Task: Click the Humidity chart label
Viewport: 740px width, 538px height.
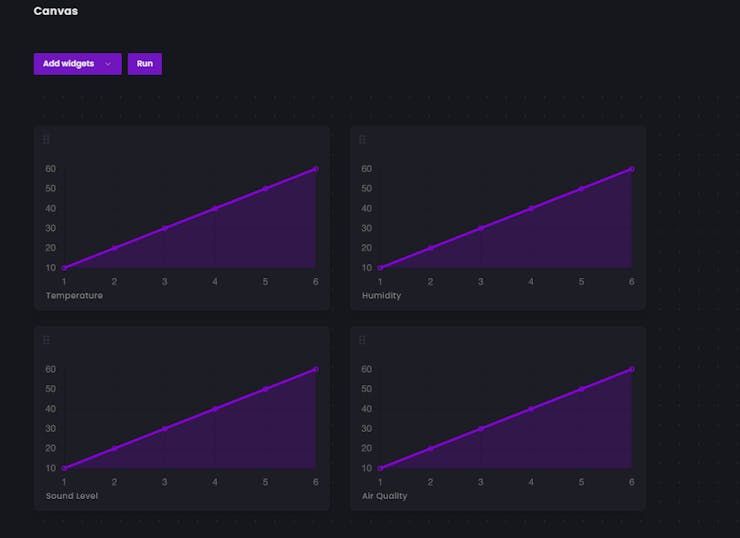Action: 381,295
